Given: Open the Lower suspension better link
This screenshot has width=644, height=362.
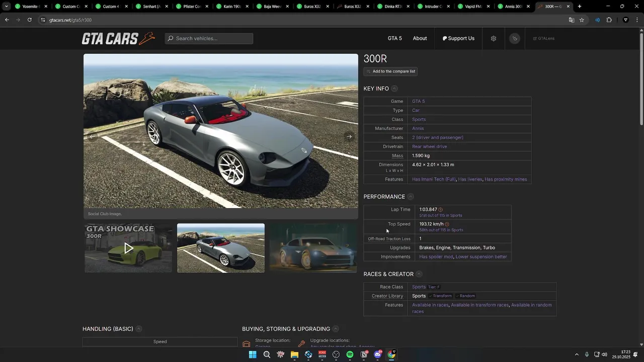Looking at the screenshot, I should point(481,256).
